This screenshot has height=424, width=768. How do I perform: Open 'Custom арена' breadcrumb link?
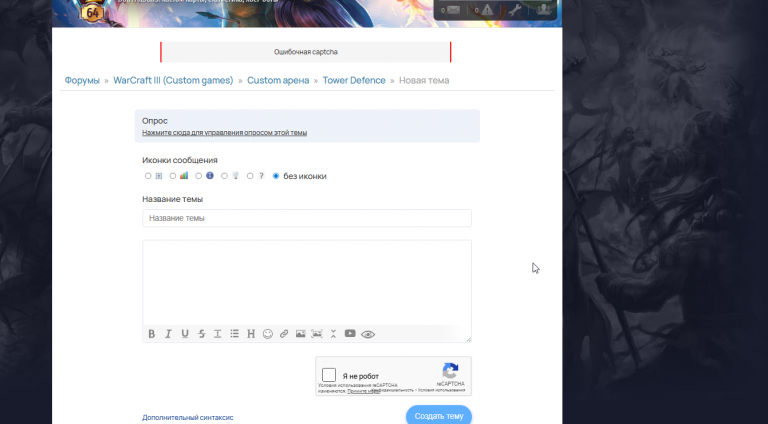pos(278,80)
